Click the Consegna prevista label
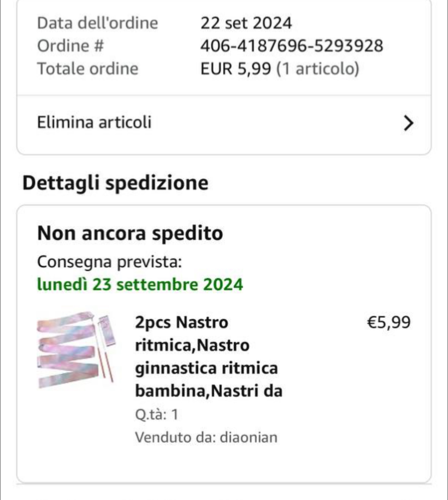This screenshot has width=448, height=500. (x=109, y=262)
